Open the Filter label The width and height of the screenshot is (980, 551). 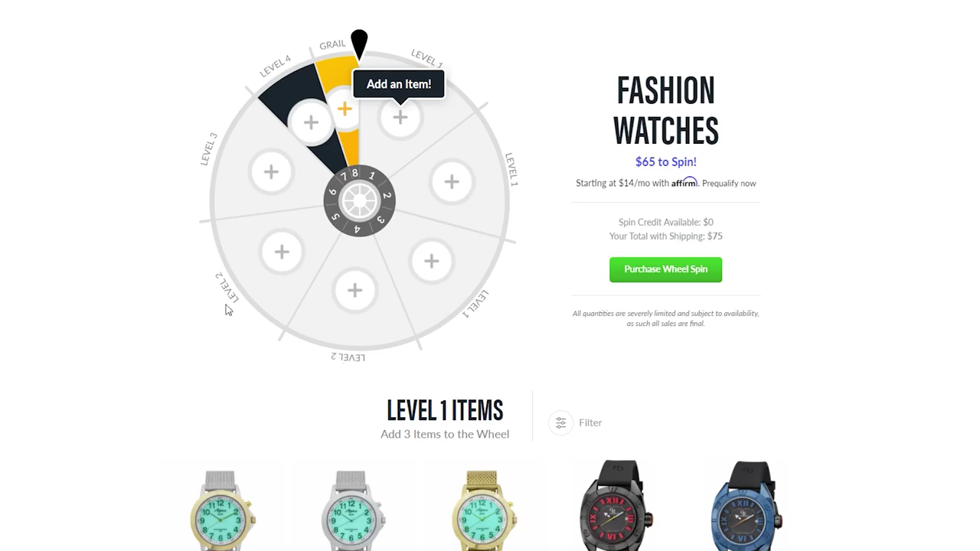click(590, 422)
